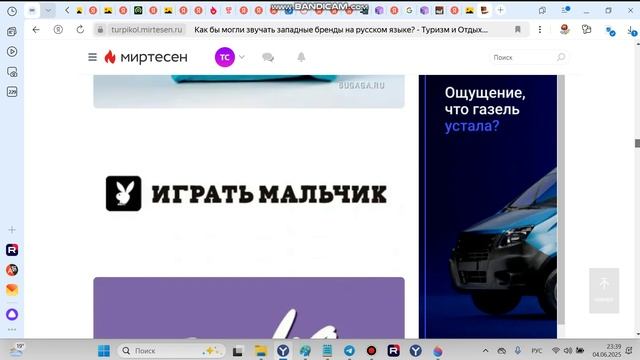
Task: Bookmark this page with the bookmark icon
Action: (x=518, y=29)
